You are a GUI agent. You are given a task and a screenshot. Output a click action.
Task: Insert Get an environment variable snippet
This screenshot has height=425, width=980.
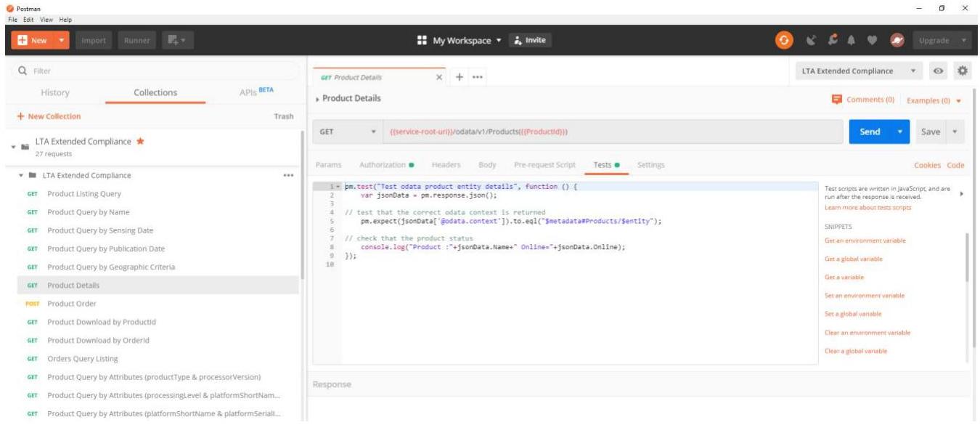[865, 240]
